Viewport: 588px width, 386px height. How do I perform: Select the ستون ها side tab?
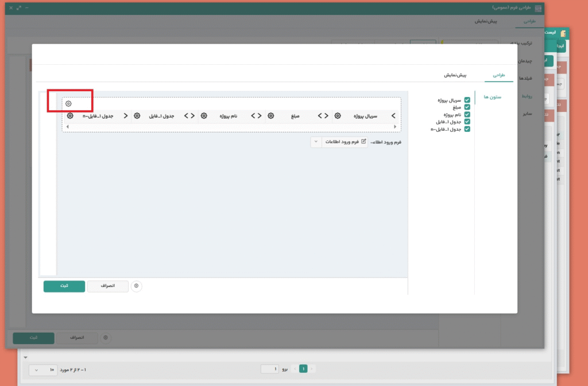tap(492, 97)
